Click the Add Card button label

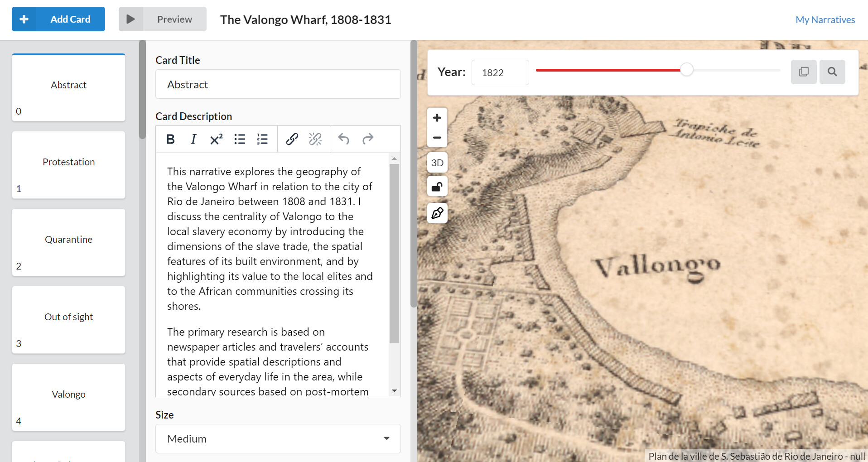click(70, 19)
